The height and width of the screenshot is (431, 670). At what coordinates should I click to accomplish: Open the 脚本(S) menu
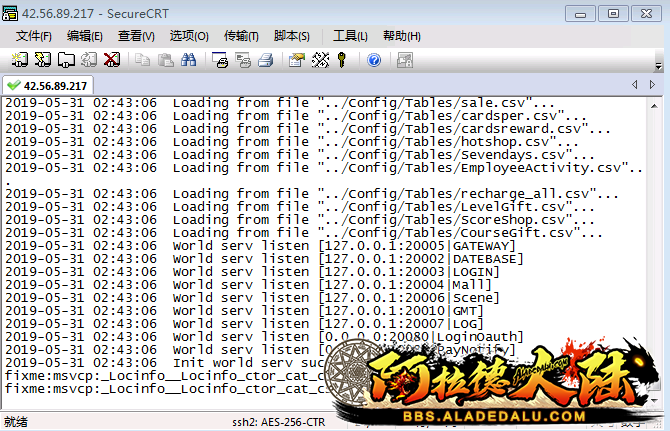click(290, 36)
